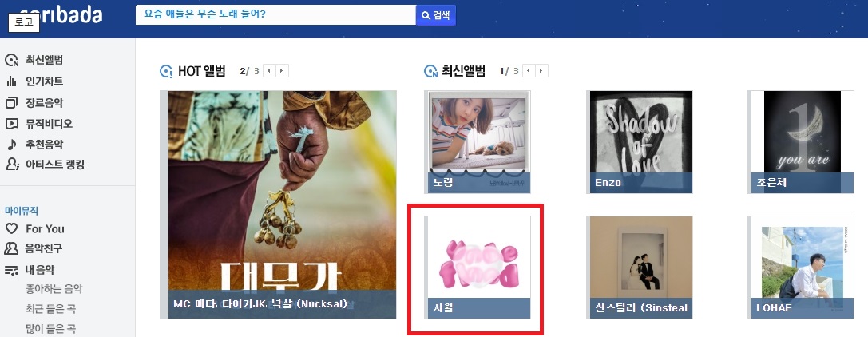
Task: Open For You heart item
Action: 34,228
